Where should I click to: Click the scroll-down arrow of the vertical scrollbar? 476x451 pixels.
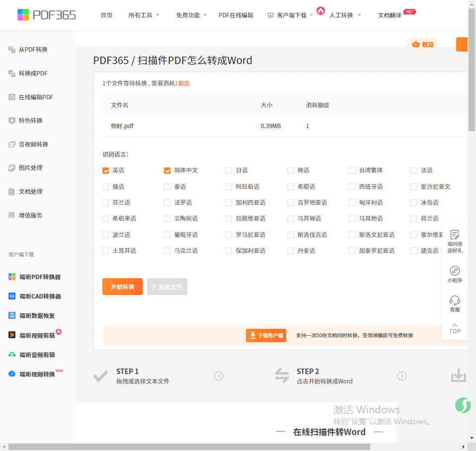pos(472,438)
